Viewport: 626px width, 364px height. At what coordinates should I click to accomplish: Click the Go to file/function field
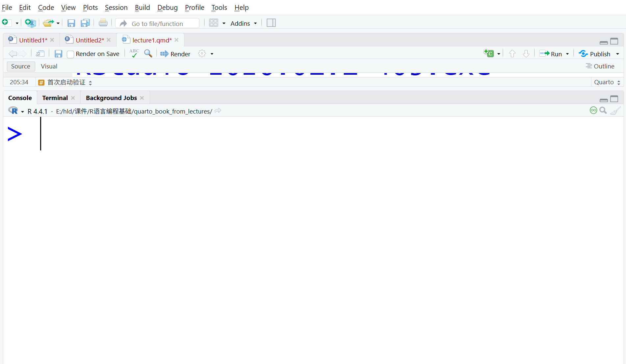158,23
